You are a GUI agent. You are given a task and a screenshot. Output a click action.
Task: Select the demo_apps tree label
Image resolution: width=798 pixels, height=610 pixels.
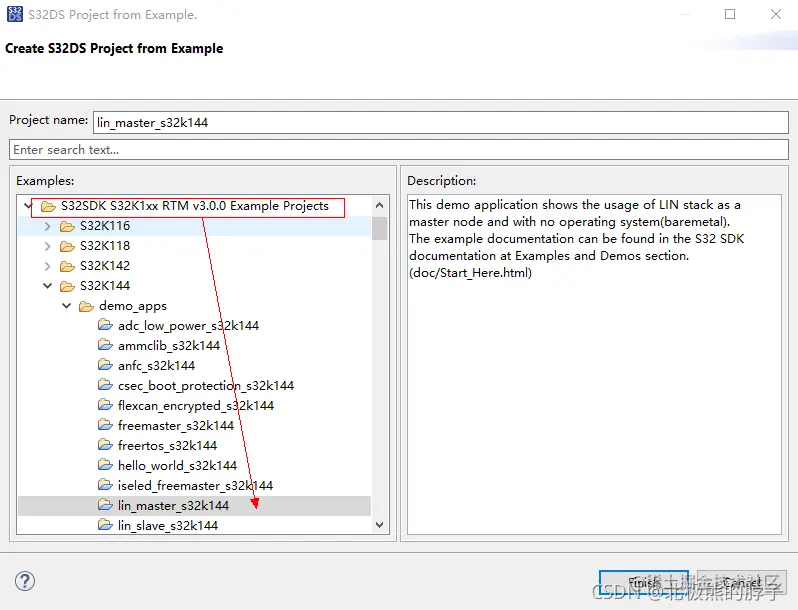[x=133, y=306]
